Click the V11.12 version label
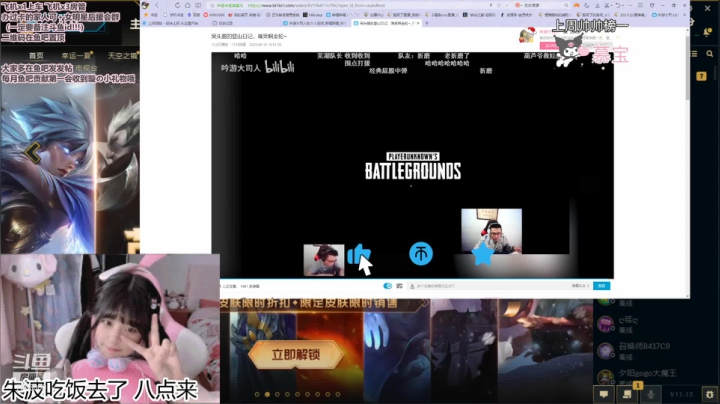This screenshot has width=720, height=404. pyautogui.click(x=681, y=394)
